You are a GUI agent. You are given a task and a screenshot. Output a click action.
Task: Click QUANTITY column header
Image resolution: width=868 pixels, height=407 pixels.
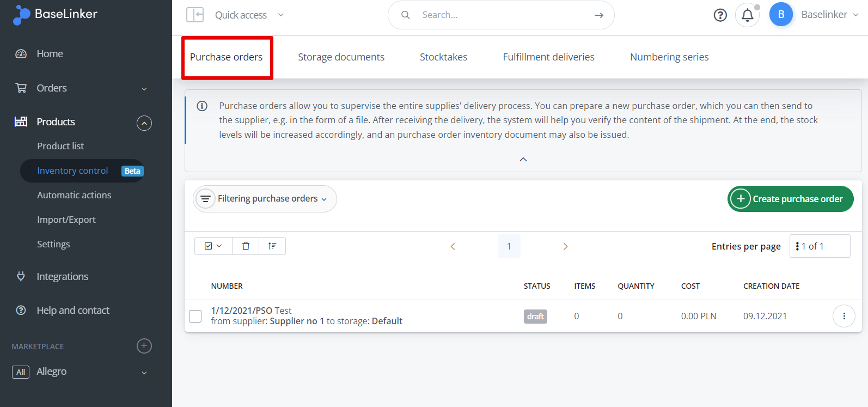point(636,286)
